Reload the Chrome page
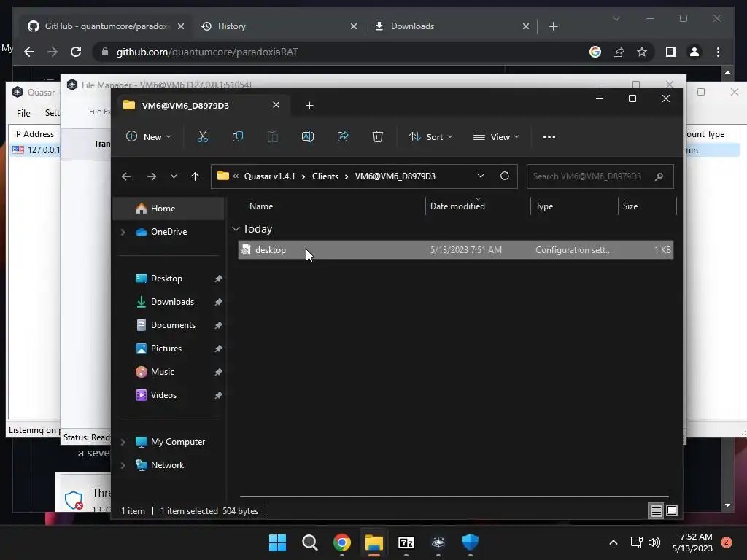Viewport: 747px width, 560px height. click(76, 52)
